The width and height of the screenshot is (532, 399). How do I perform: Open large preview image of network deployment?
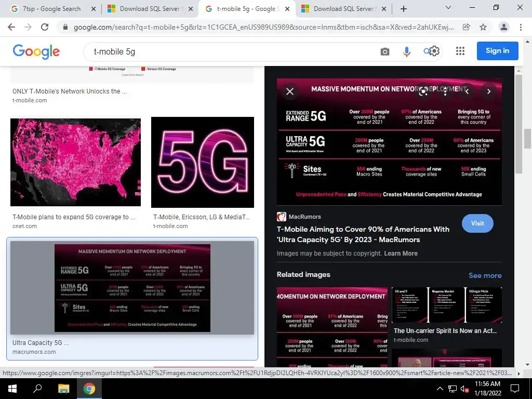389,142
